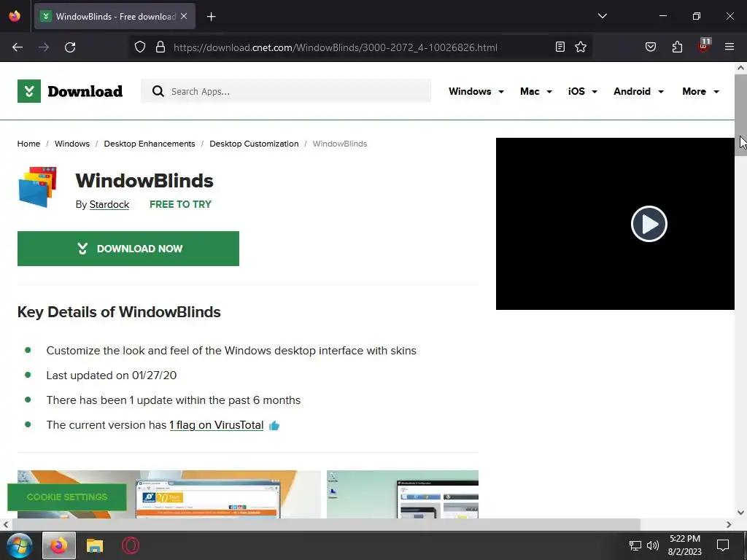Image resolution: width=747 pixels, height=560 pixels.
Task: Open the second WindowBlinds screenshot thumbnail
Action: coord(403,494)
